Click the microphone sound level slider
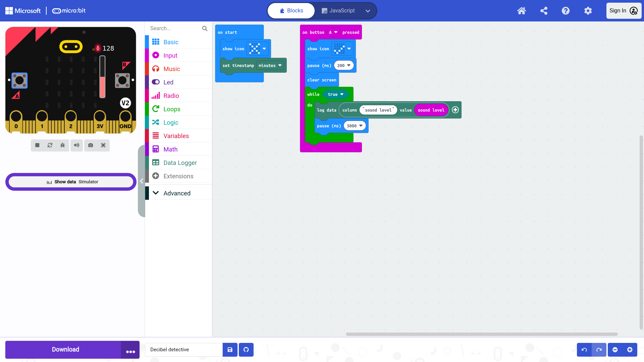Image resolution: width=644 pixels, height=362 pixels. (x=102, y=77)
